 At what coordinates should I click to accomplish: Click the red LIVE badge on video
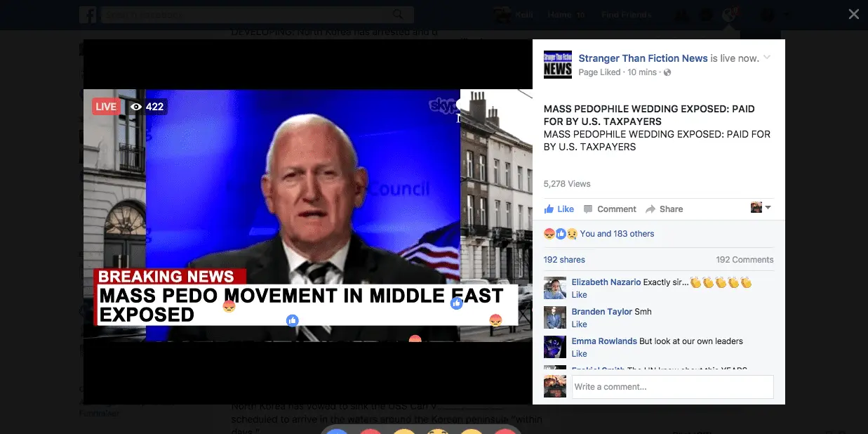(x=106, y=107)
